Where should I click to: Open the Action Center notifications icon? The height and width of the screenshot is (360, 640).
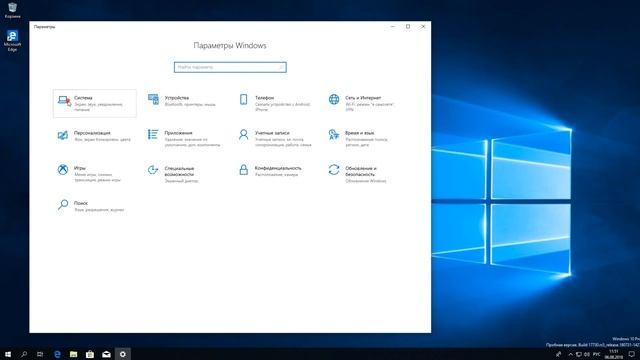pos(632,354)
